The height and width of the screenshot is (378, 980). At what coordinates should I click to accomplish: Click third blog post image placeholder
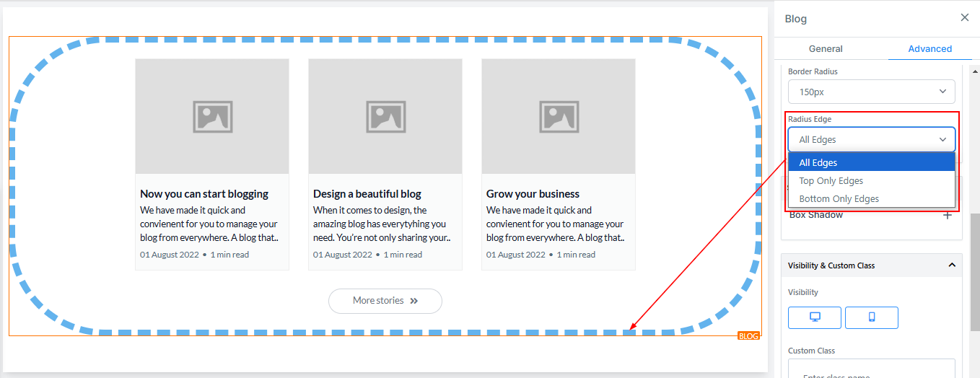tap(559, 116)
